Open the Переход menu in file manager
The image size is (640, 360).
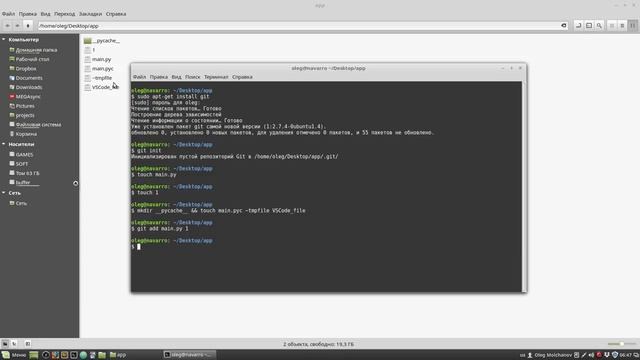pyautogui.click(x=64, y=14)
